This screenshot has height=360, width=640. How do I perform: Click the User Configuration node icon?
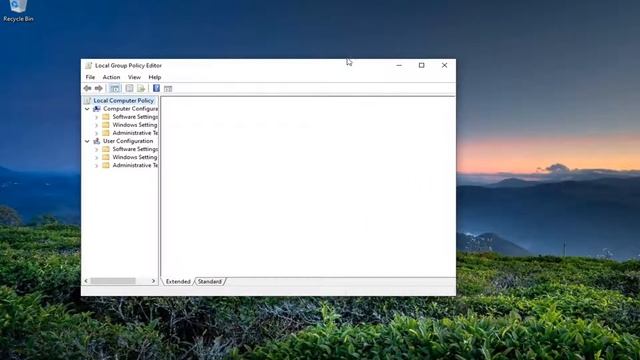tap(97, 141)
